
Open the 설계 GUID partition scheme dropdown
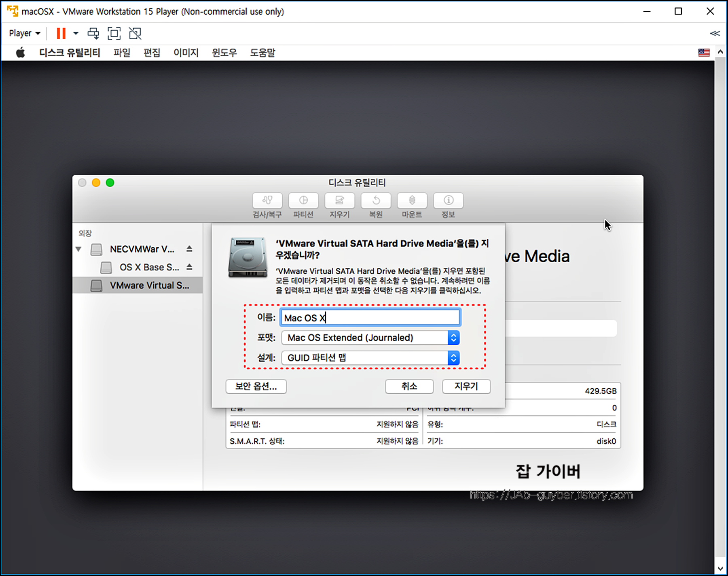370,358
